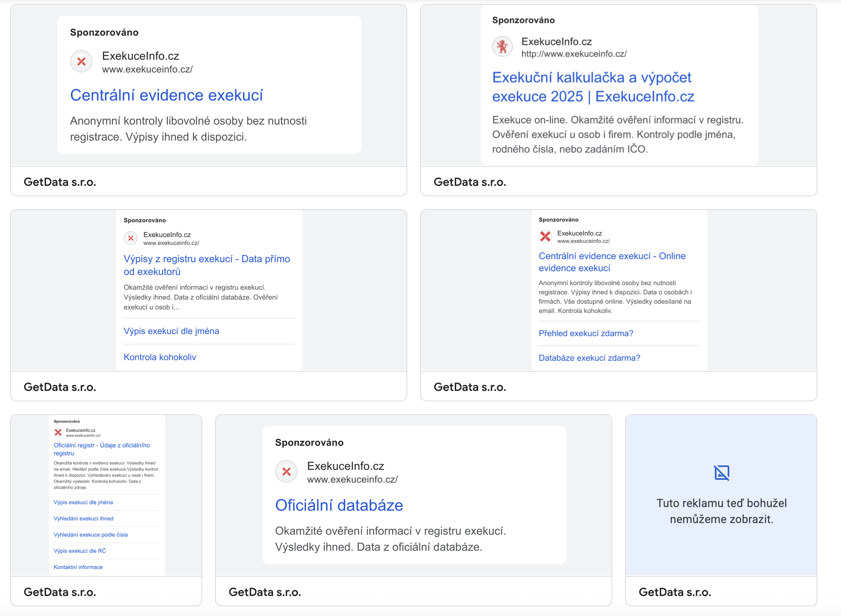The height and width of the screenshot is (616, 841).
Task: Click 'Výpis exekucí dle RČ' sitelink
Action: (80, 551)
